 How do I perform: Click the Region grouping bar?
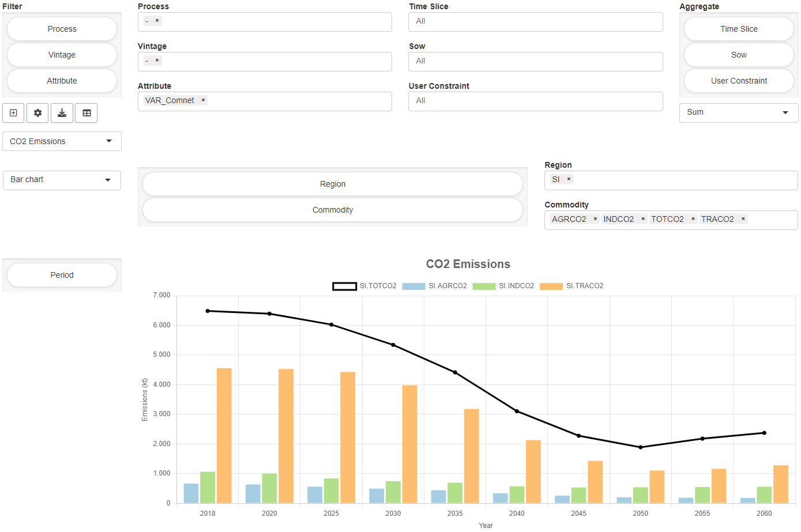332,183
